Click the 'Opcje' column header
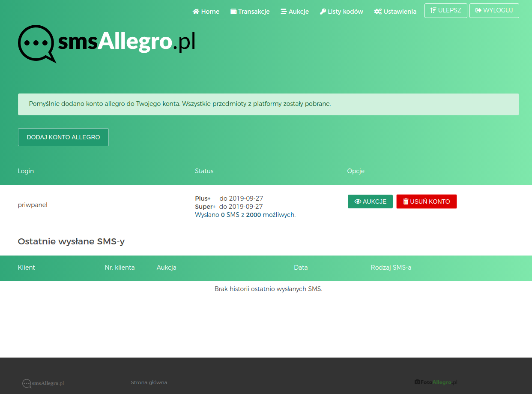The height and width of the screenshot is (394, 532). tap(356, 171)
